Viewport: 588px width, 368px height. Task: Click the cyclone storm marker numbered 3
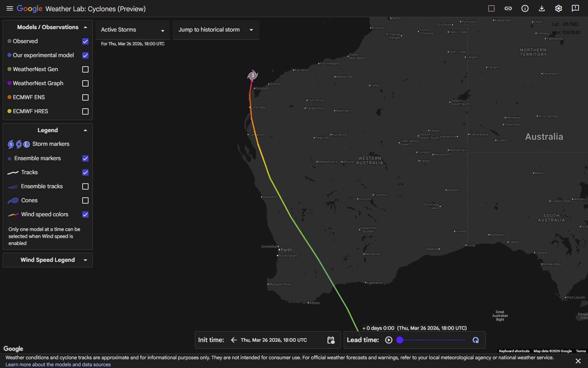coord(252,75)
